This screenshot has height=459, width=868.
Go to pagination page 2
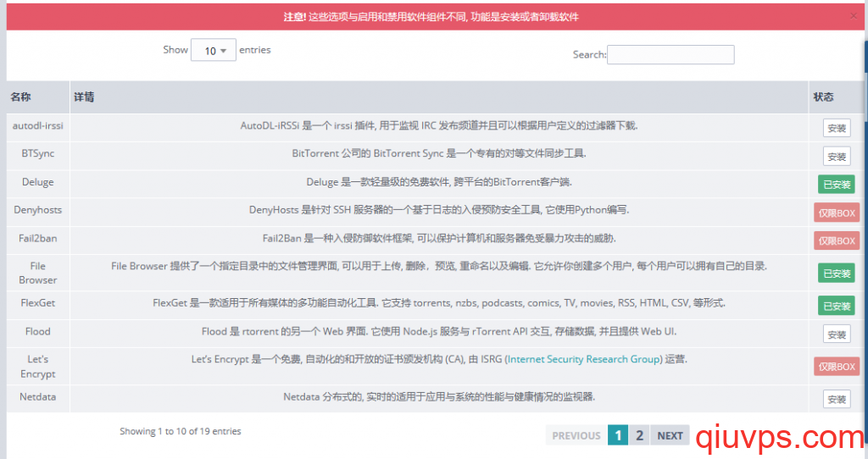click(639, 435)
